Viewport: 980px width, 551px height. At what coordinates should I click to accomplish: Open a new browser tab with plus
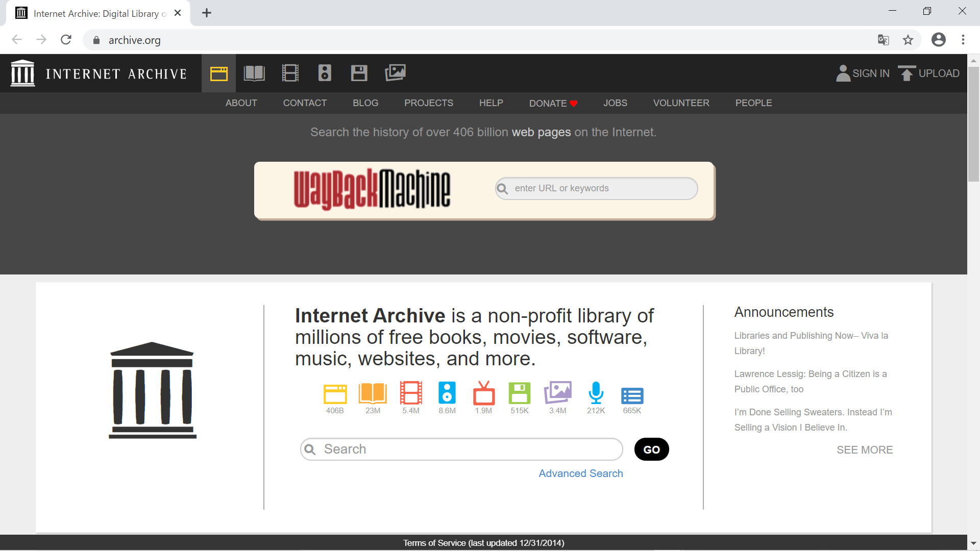(207, 13)
